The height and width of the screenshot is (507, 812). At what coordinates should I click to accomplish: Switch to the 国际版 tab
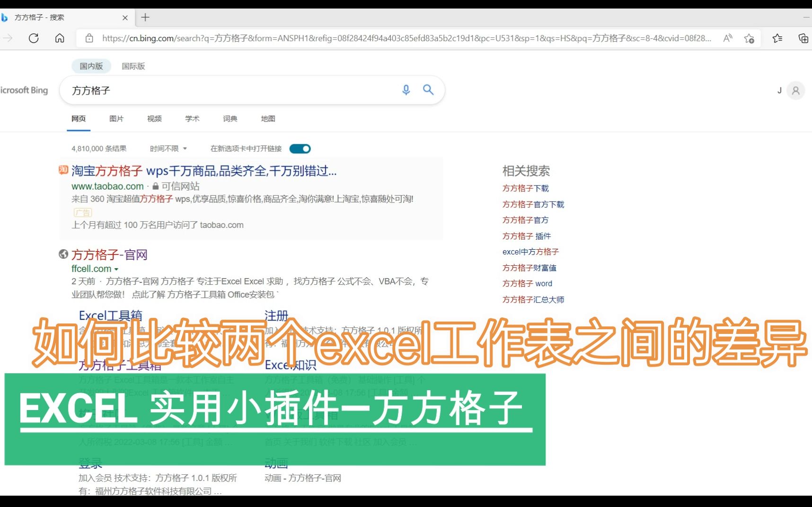pyautogui.click(x=133, y=66)
